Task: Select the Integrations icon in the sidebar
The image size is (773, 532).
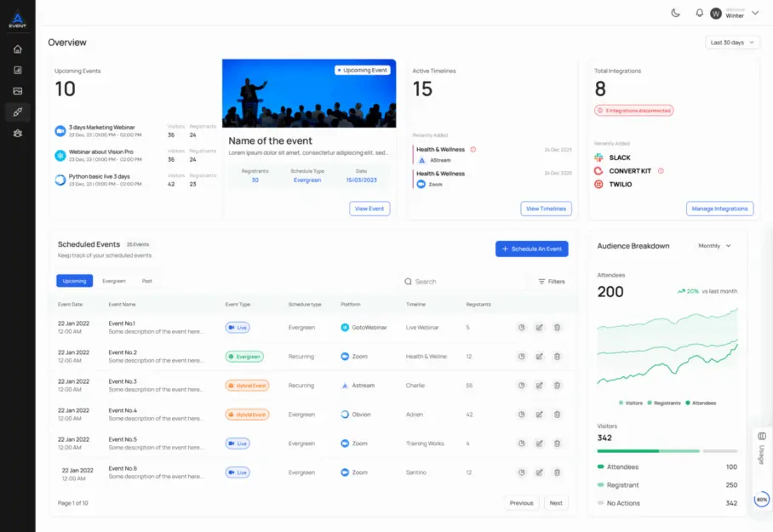Action: (x=15, y=112)
